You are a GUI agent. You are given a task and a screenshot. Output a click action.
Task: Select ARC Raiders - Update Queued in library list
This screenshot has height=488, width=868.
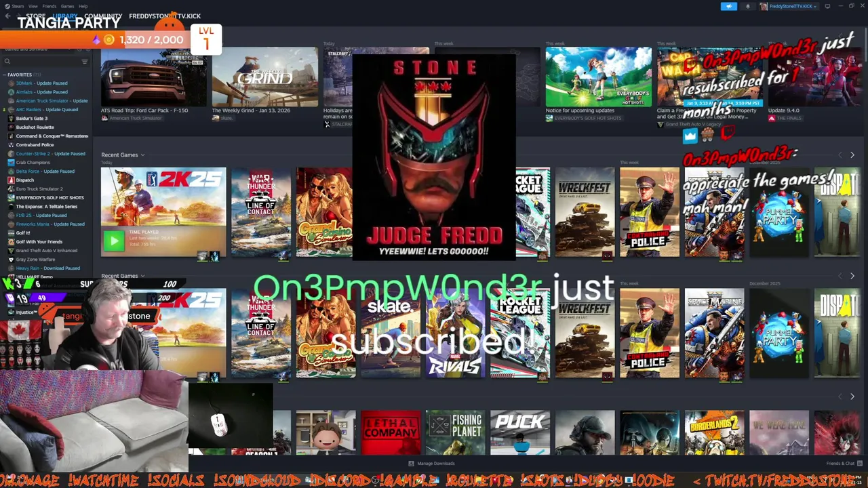pyautogui.click(x=47, y=110)
